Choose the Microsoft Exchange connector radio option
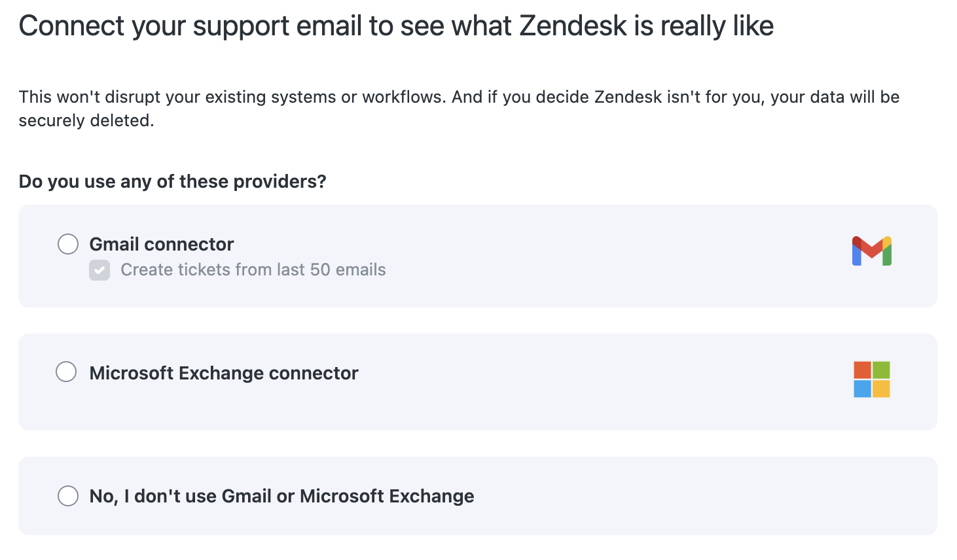 66,372
